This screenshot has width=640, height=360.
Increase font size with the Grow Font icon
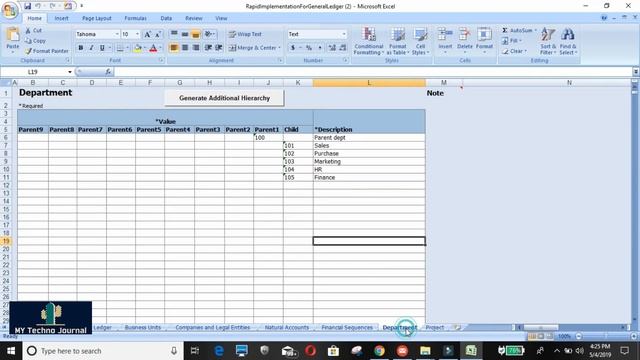[x=147, y=34]
